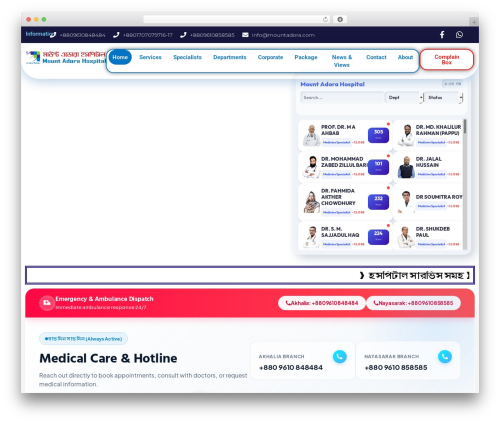Click Dr Soumitra Roy photo
The width and height of the screenshot is (500, 423).
pyautogui.click(x=406, y=202)
